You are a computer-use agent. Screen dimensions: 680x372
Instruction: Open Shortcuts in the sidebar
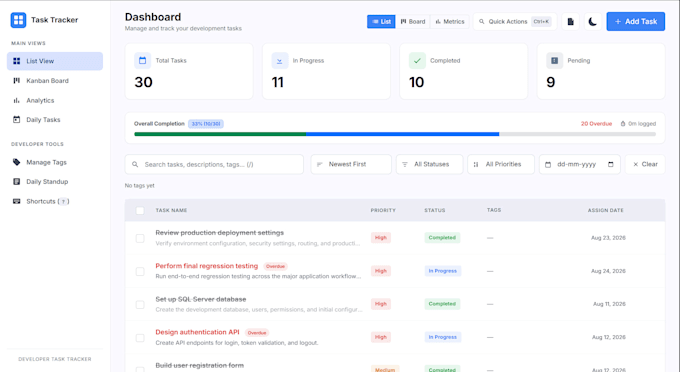55,201
